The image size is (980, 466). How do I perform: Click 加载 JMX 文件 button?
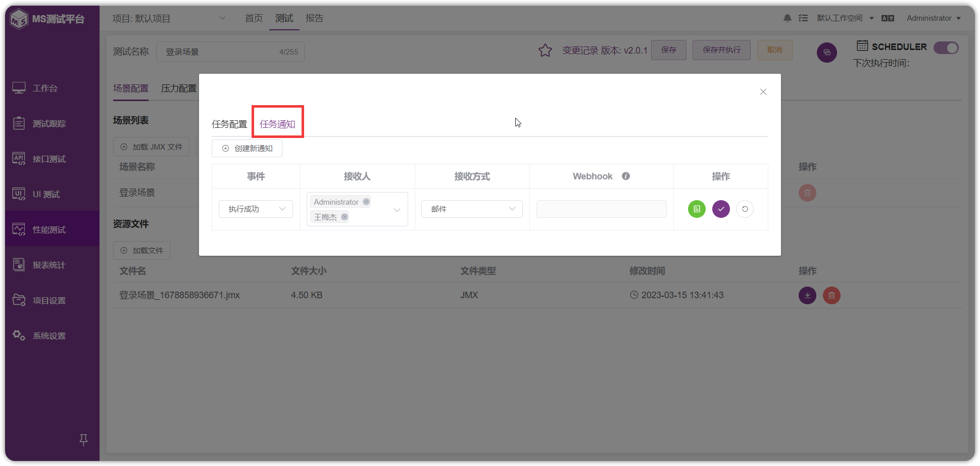click(151, 147)
